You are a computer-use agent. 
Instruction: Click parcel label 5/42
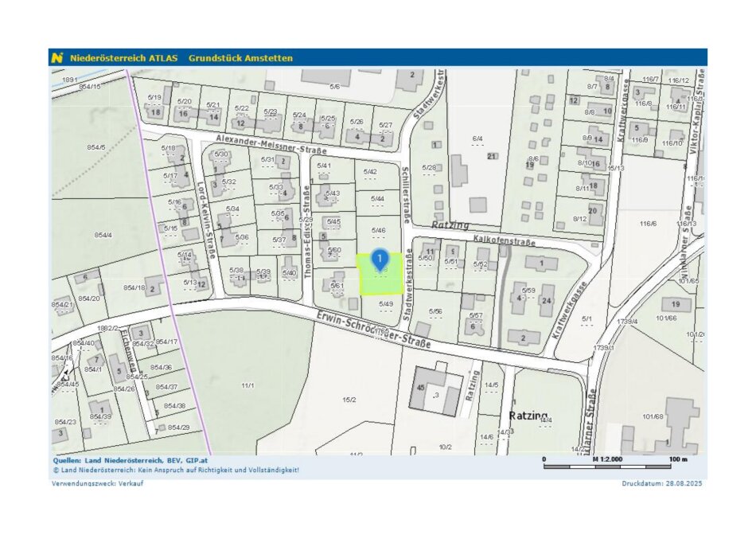tap(370, 171)
